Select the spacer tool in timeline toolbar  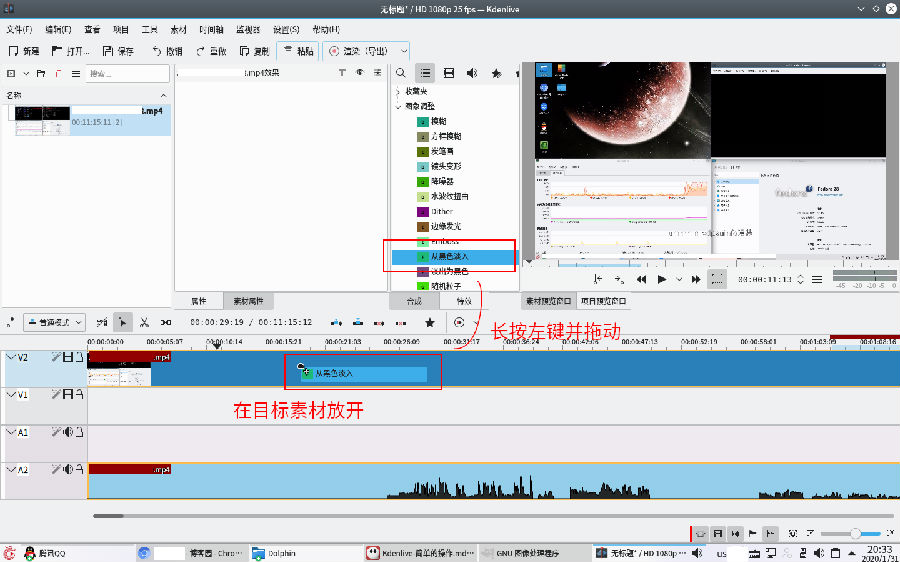click(x=166, y=322)
